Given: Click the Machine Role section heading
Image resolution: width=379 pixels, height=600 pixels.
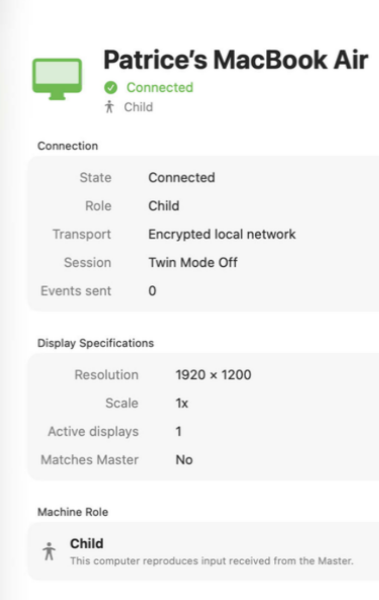Looking at the screenshot, I should click(x=73, y=512).
